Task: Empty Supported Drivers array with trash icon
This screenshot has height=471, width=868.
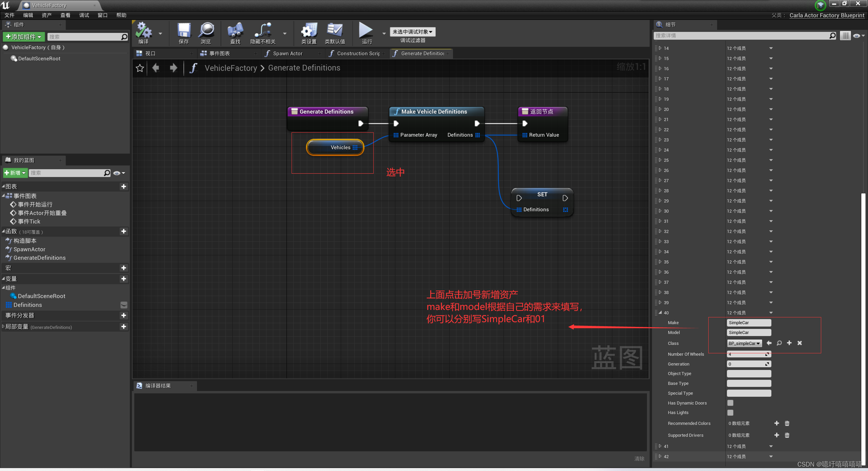Action: pyautogui.click(x=787, y=435)
